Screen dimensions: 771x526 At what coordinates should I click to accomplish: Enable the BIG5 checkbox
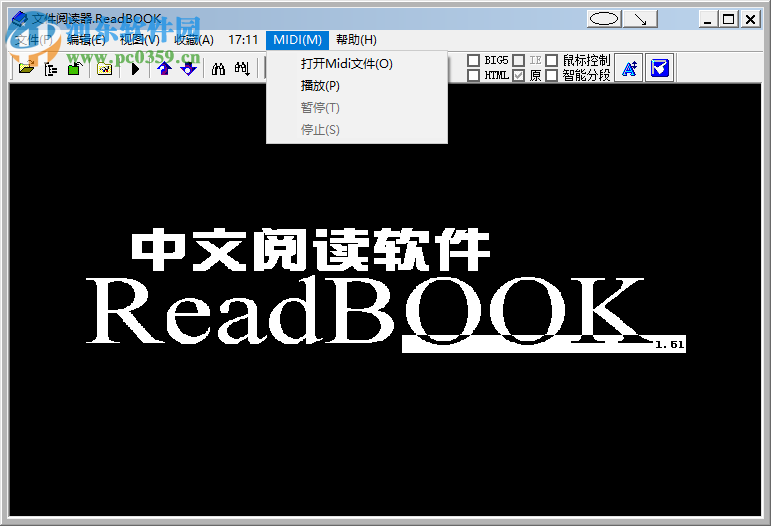coord(473,60)
